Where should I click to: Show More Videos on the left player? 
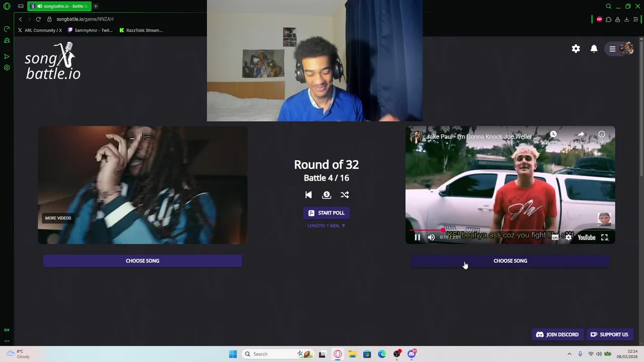[58, 218]
